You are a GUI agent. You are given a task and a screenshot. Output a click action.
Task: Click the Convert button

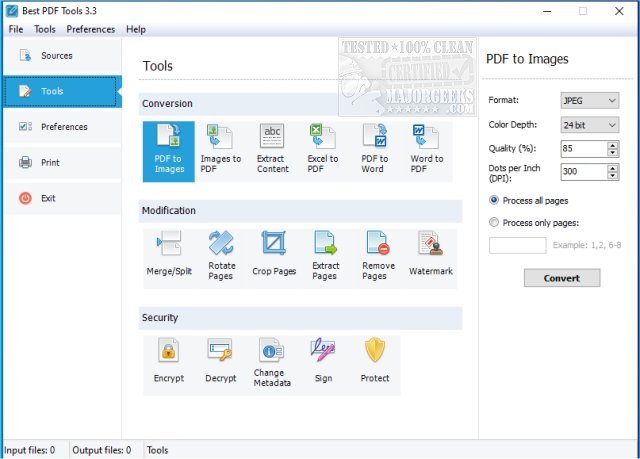[562, 278]
